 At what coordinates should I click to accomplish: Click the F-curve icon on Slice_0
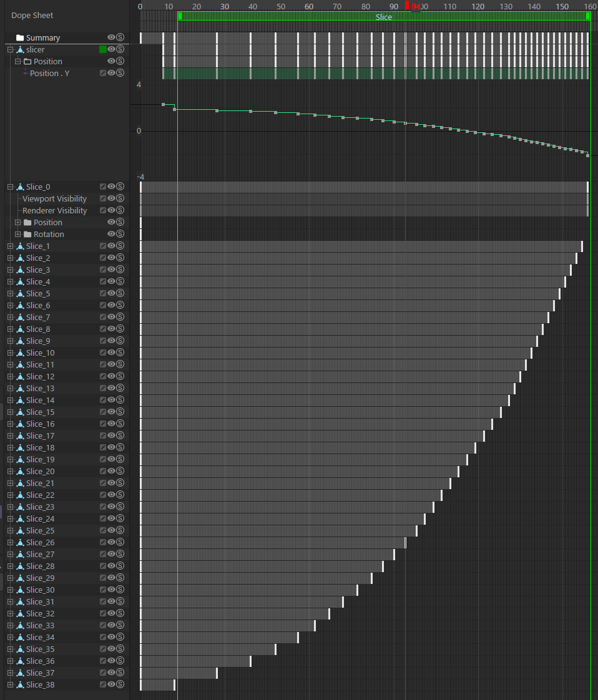point(103,186)
